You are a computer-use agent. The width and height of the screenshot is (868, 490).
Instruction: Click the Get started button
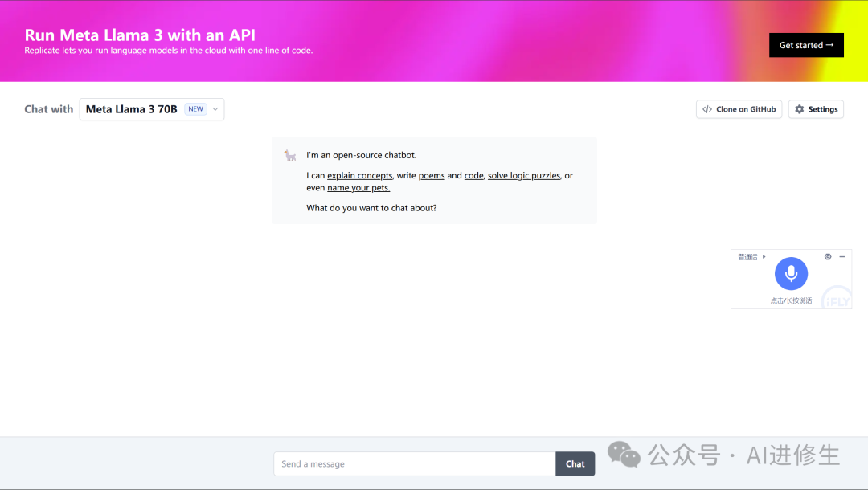[x=806, y=45]
